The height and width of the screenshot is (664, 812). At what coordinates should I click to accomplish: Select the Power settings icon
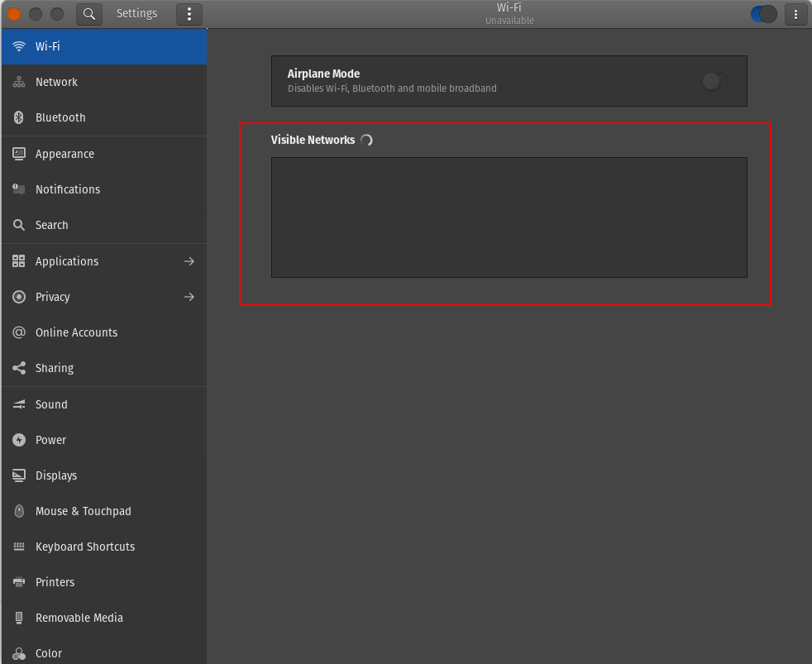click(18, 439)
